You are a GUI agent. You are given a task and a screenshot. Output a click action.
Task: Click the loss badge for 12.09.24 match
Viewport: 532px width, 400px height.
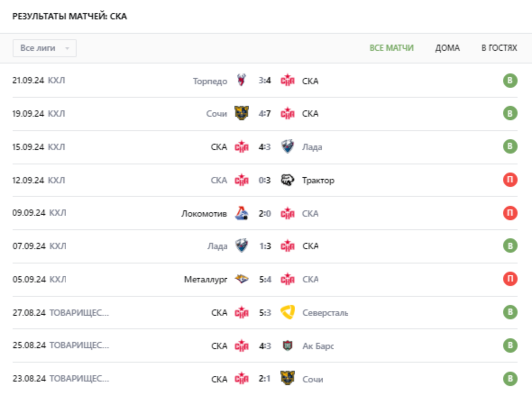[x=510, y=180]
